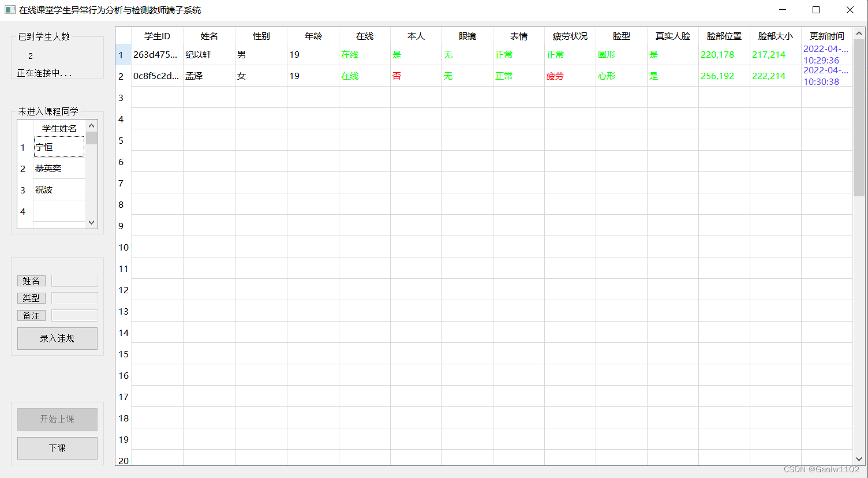This screenshot has height=478, width=868.
Task: Focus the input field next to 类型
Action: pos(74,298)
